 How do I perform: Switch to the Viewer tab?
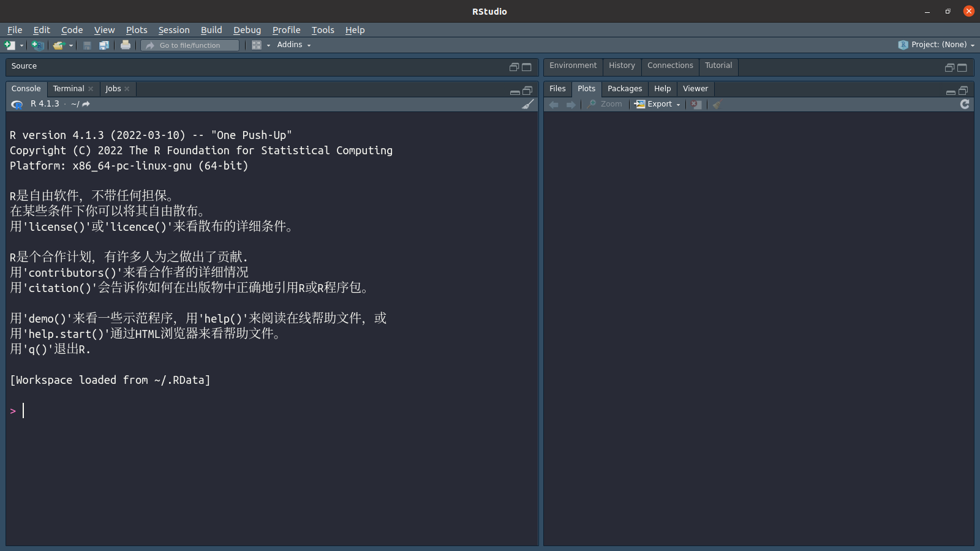click(695, 89)
